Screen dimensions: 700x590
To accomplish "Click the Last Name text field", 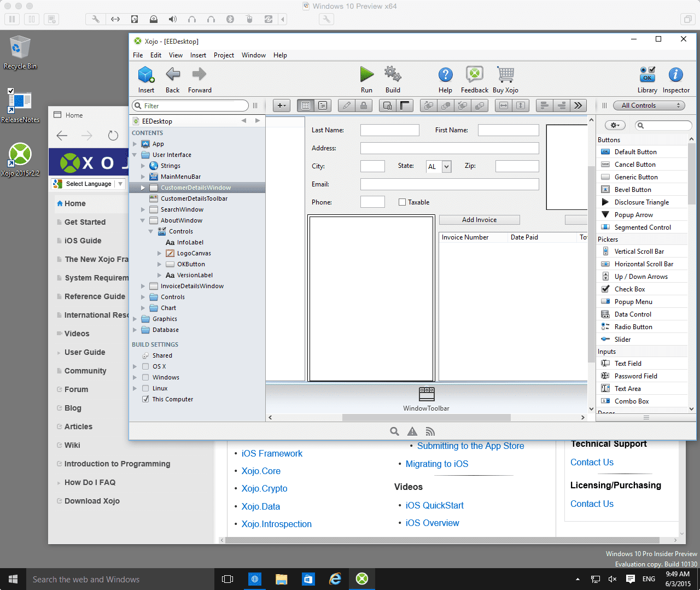I will point(389,130).
